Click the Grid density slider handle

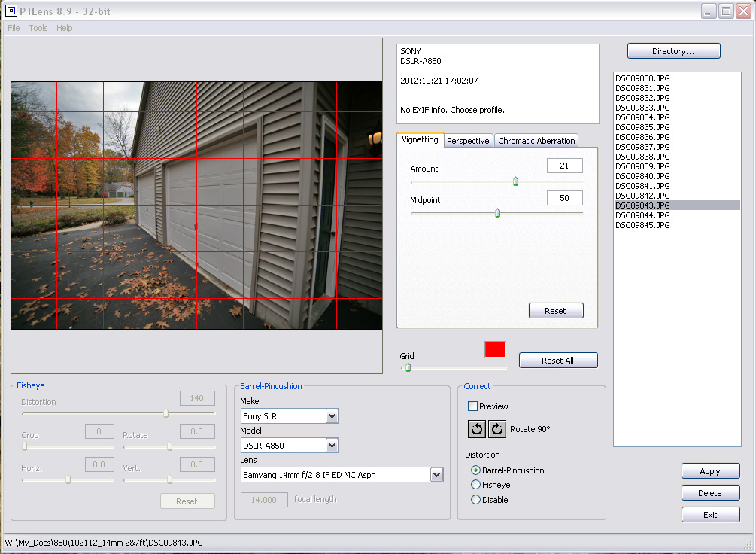point(408,367)
